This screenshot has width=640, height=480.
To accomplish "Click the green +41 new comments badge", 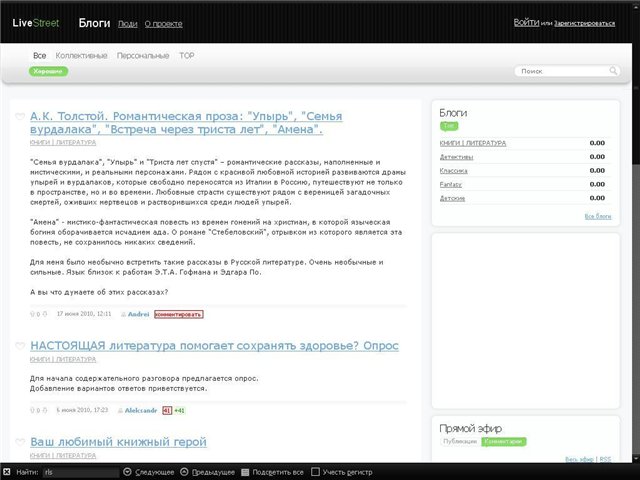I will click(180, 411).
